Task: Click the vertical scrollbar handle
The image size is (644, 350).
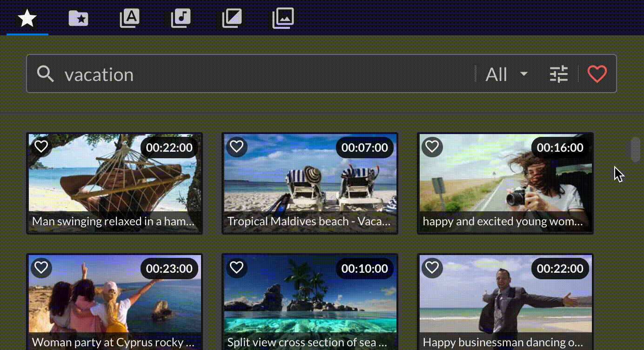Action: (x=635, y=149)
